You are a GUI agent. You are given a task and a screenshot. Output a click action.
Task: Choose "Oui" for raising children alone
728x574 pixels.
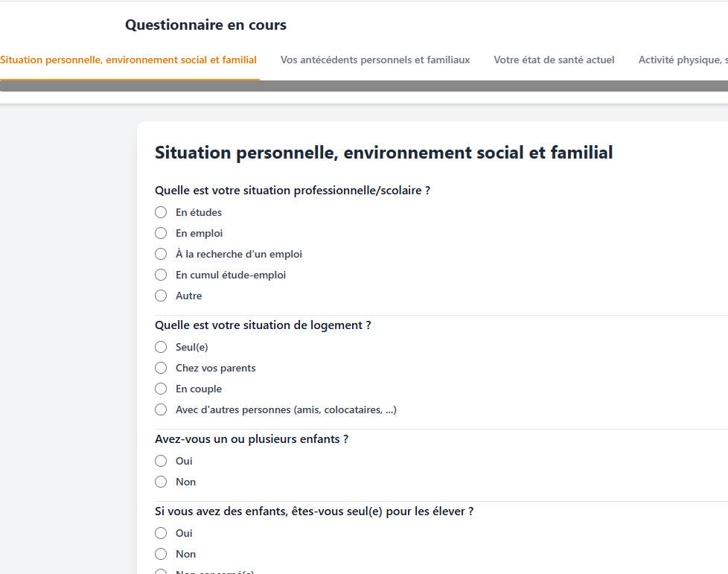point(161,533)
